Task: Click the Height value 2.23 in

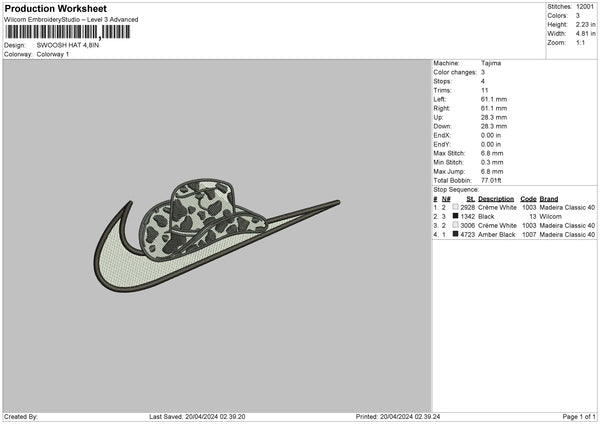Action: pyautogui.click(x=585, y=24)
